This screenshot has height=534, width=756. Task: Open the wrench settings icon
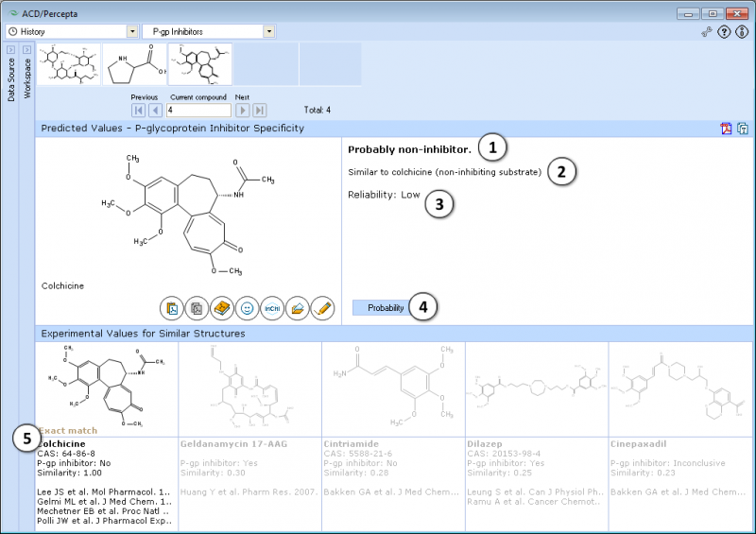coord(706,32)
